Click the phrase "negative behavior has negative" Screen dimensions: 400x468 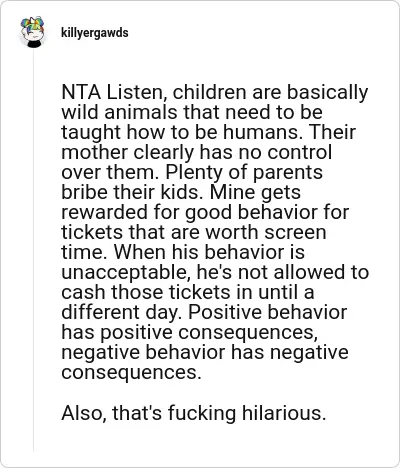point(205,353)
